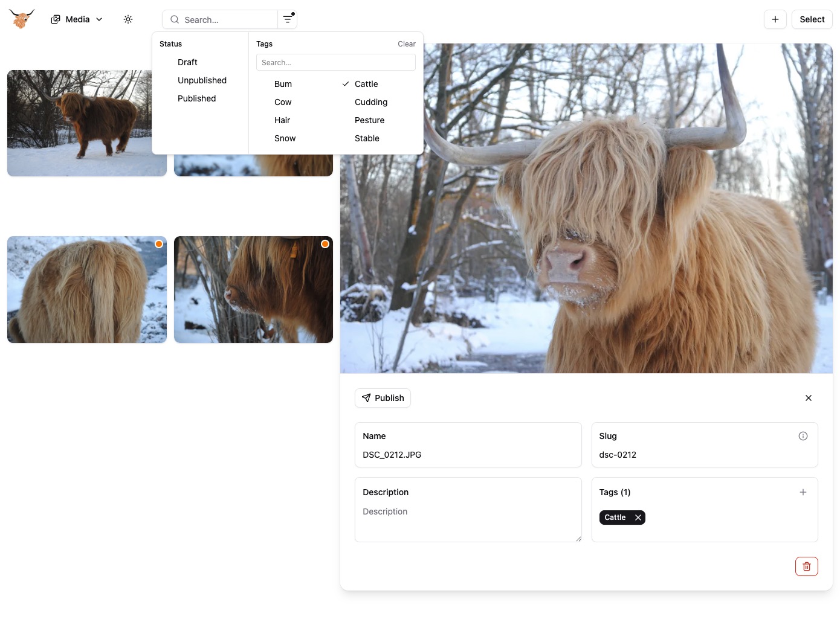Image resolution: width=840 pixels, height=625 pixels.
Task: Delete the image with the trash icon
Action: click(x=806, y=566)
